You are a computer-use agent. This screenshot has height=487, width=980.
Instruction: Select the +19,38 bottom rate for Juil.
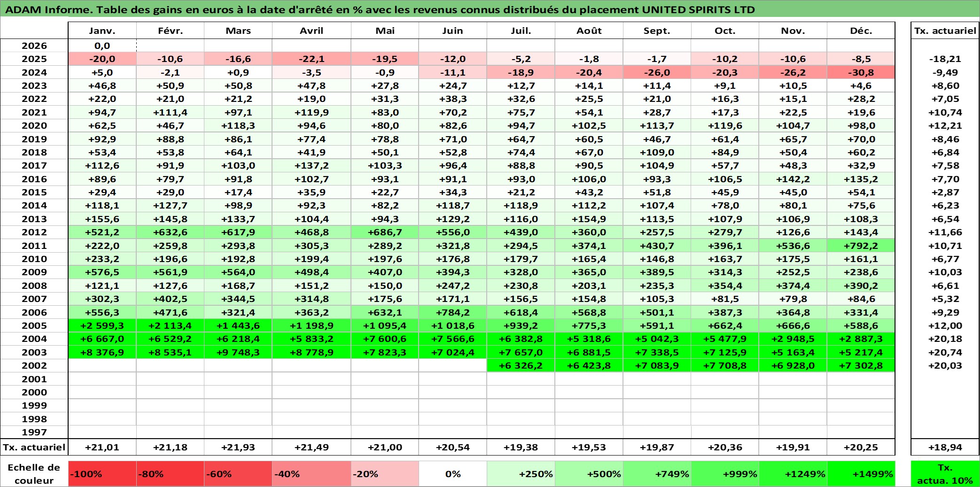coord(521,447)
